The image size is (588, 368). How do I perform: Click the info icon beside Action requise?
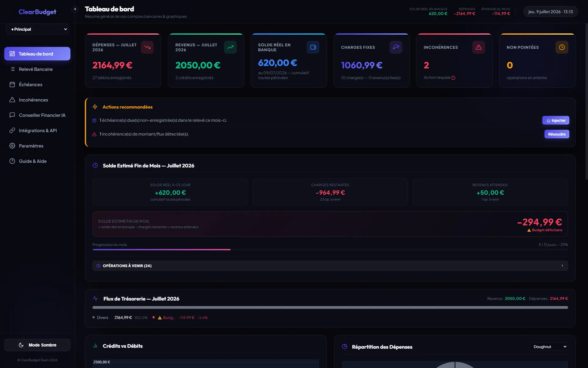pyautogui.click(x=453, y=78)
